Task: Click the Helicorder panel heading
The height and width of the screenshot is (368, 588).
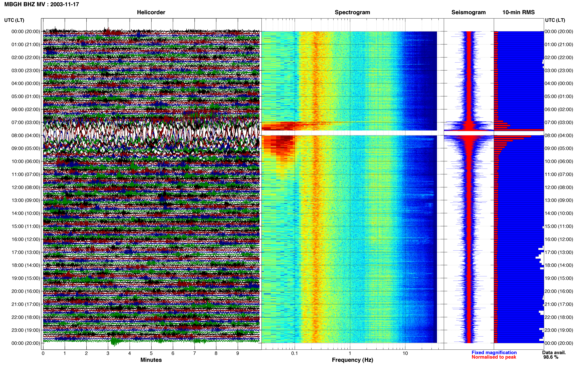Action: click(x=151, y=12)
